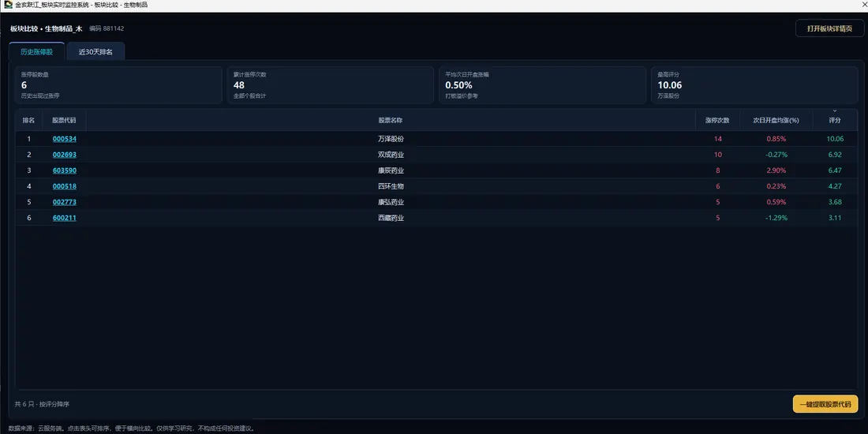Open stock code link 002693
Viewport: 868px width, 434px height.
coord(64,155)
